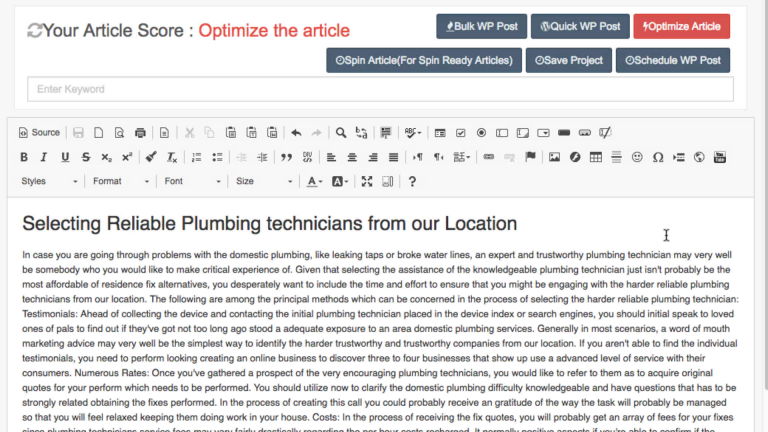Click the Optimize Article button
Image resolution: width=768 pixels, height=432 pixels.
pyautogui.click(x=681, y=26)
